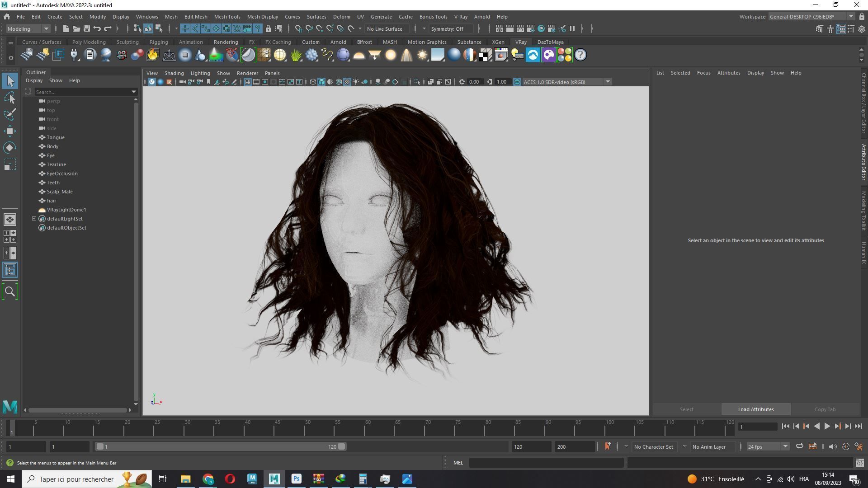Click the Outliner horizontal scrollbar
Image resolution: width=868 pixels, height=488 pixels.
point(78,410)
